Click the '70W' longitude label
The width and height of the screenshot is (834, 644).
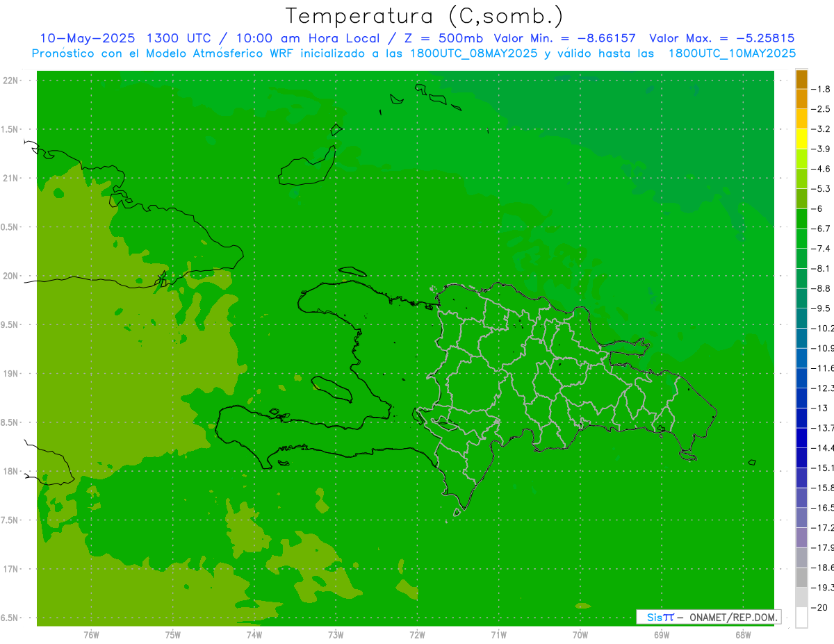580,635
